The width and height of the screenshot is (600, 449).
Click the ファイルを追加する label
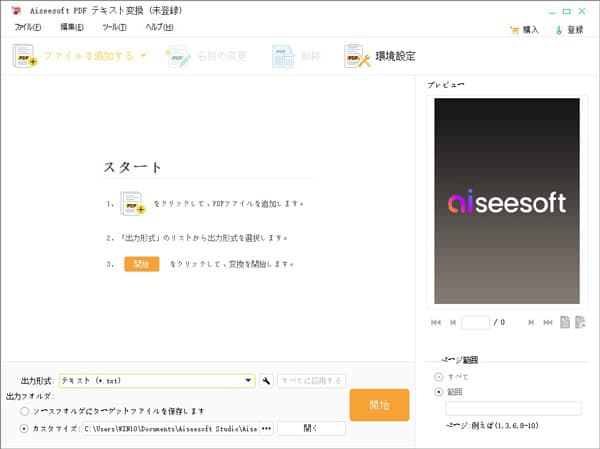tap(89, 56)
